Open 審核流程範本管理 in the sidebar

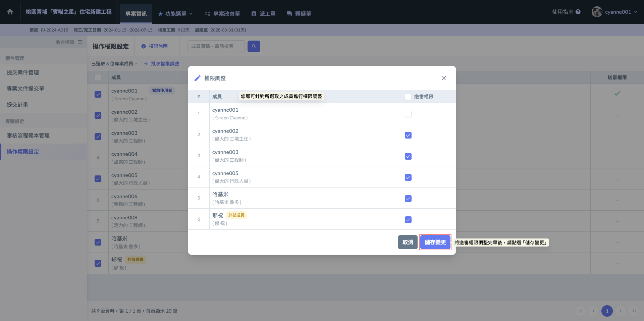point(44,136)
